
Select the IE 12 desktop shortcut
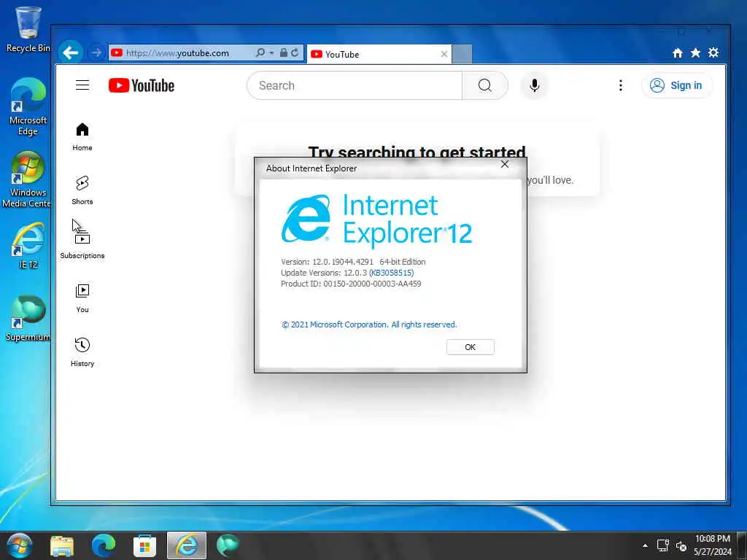[x=28, y=246]
